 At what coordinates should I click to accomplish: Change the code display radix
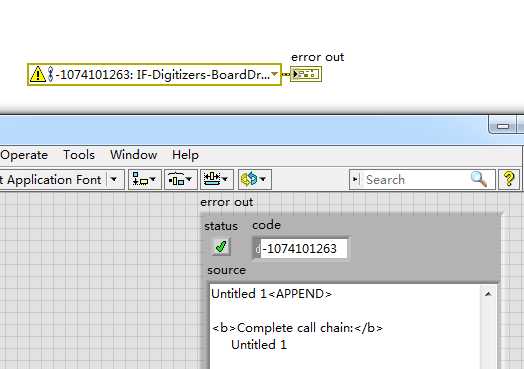coord(257,249)
